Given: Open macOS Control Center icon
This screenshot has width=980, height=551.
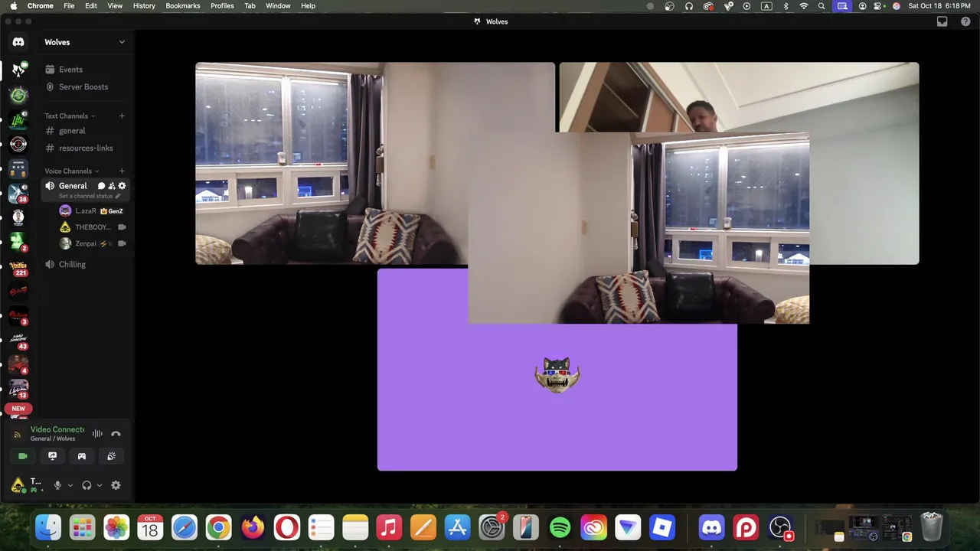Looking at the screenshot, I should click(878, 5).
